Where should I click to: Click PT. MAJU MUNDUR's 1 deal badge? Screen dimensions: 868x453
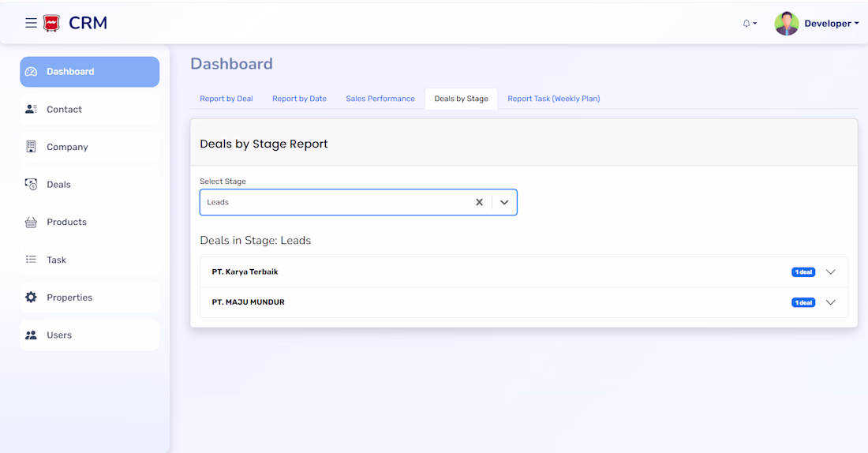point(803,302)
